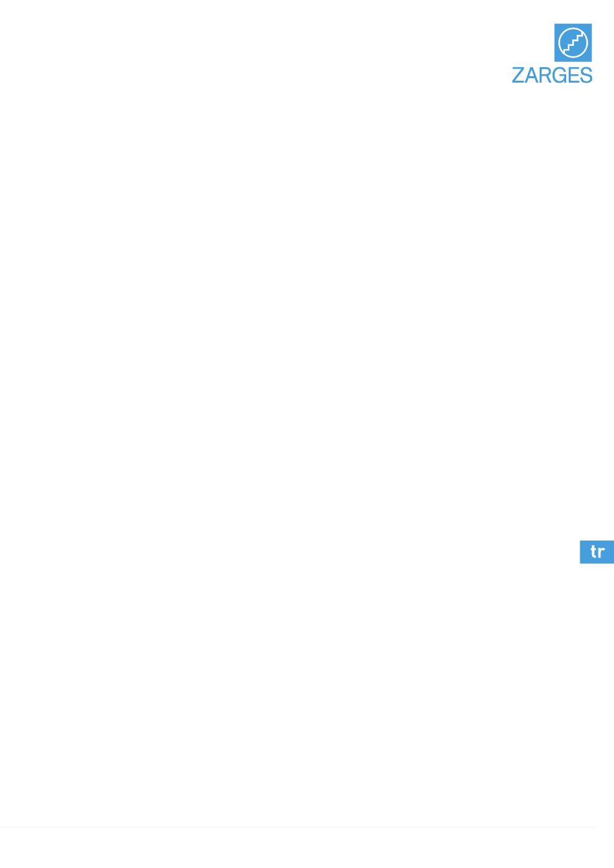Click the blue square logo background corner
The width and height of the screenshot is (614, 868).
(557, 26)
